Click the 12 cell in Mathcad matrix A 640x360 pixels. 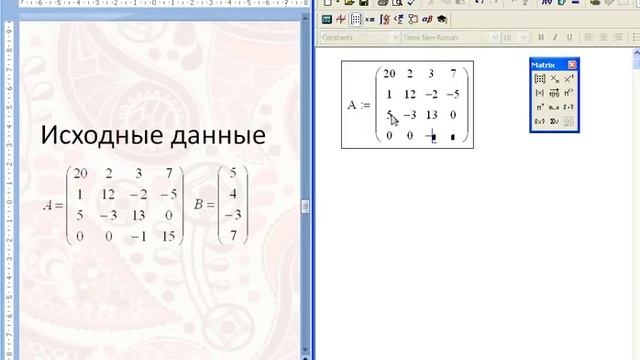point(410,95)
